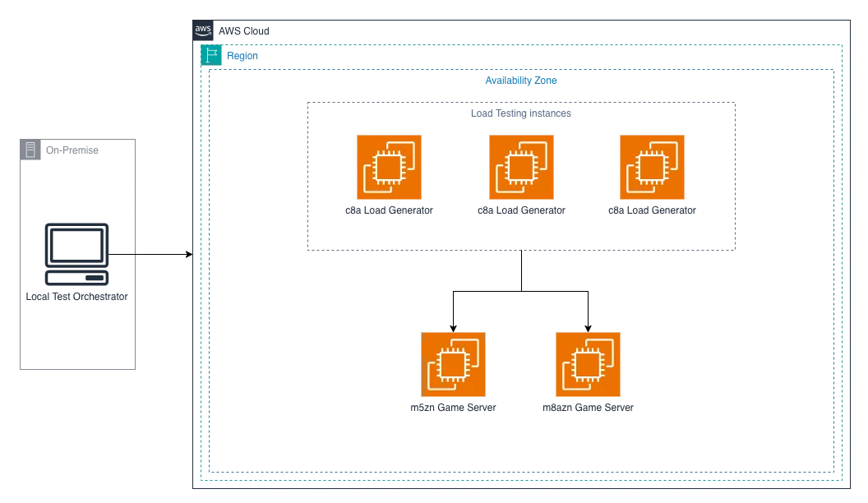This screenshot has width=868, height=503.
Task: Select the middle c8a Load Generator icon
Action: 521,167
